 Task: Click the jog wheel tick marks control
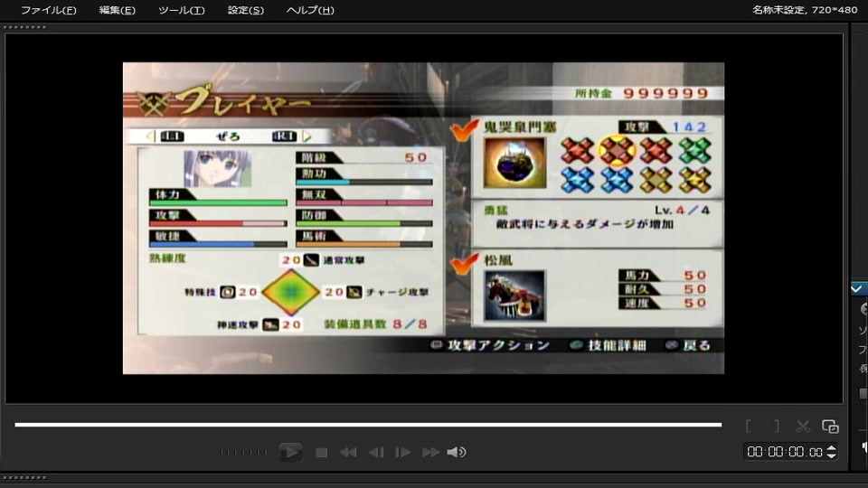[243, 453]
